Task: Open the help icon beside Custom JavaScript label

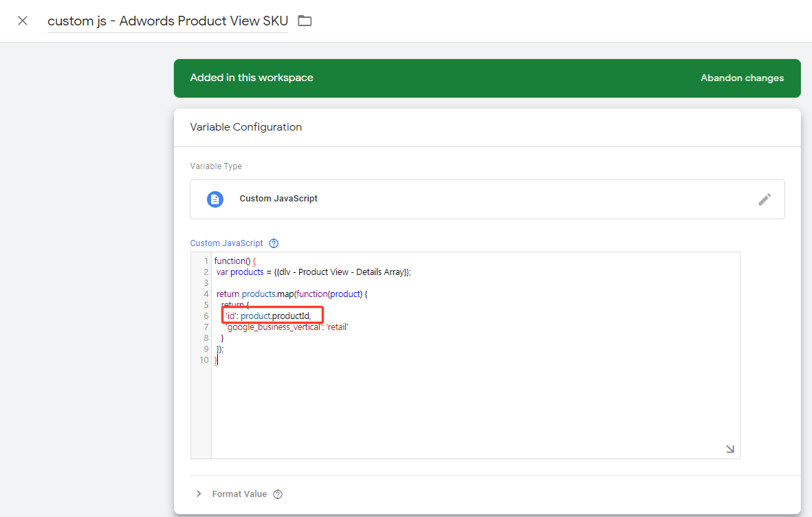Action: tap(274, 243)
